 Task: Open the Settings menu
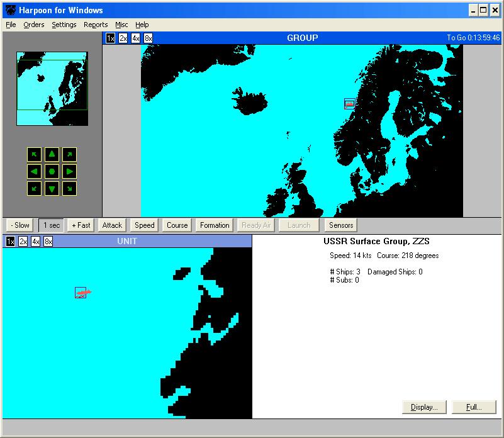64,25
